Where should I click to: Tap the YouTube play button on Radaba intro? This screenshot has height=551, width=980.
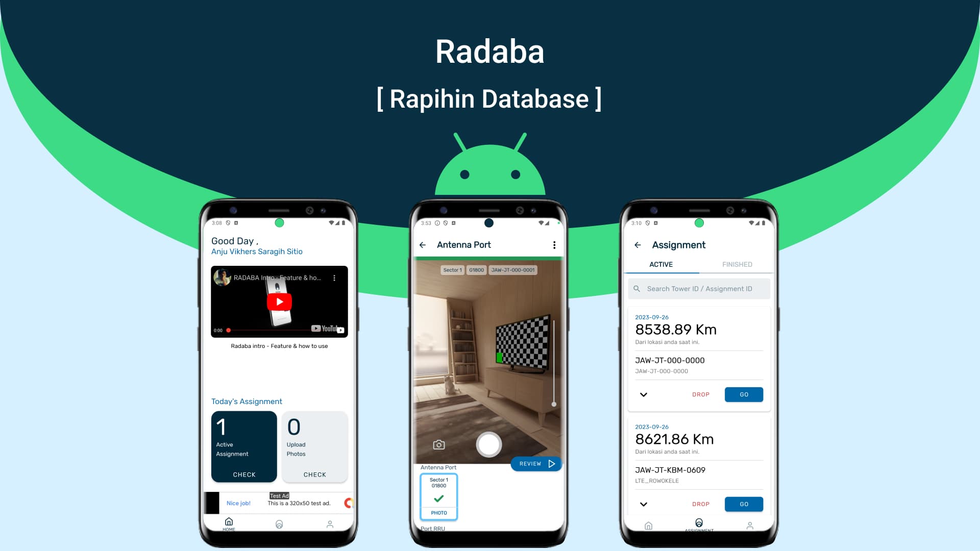tap(279, 300)
